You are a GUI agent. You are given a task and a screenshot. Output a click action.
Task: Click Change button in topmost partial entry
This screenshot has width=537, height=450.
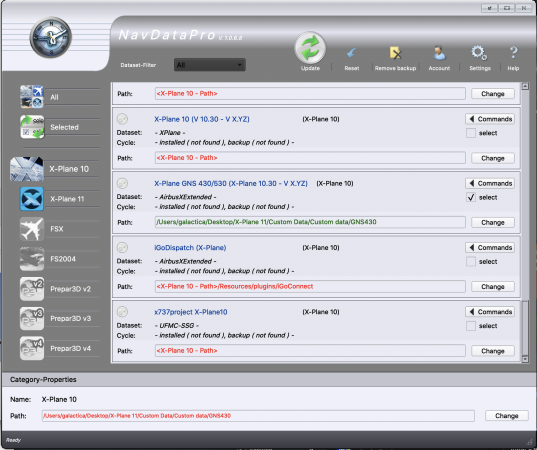pos(493,93)
